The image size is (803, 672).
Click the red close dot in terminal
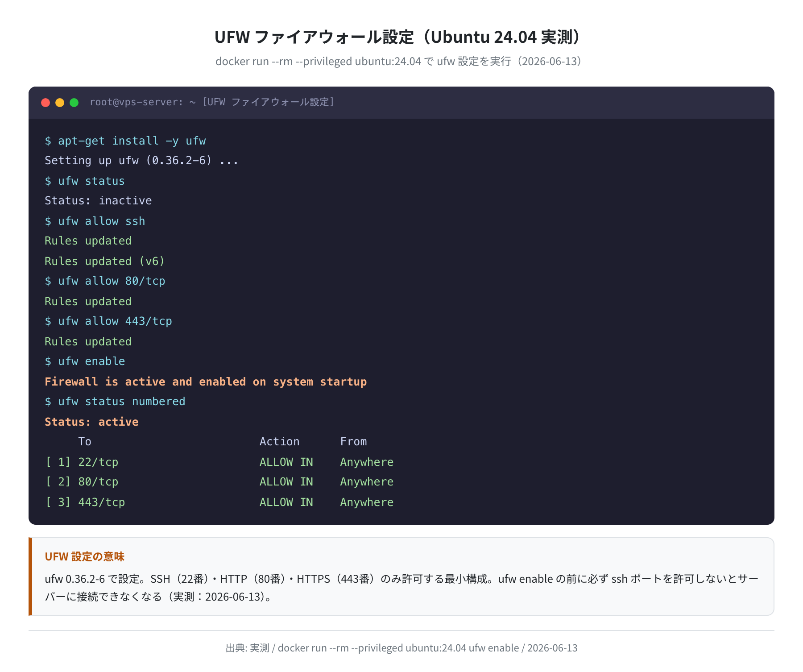[x=46, y=103]
